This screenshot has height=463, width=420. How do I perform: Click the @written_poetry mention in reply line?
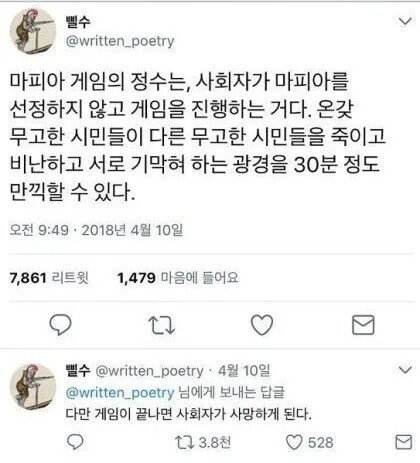pyautogui.click(x=120, y=393)
